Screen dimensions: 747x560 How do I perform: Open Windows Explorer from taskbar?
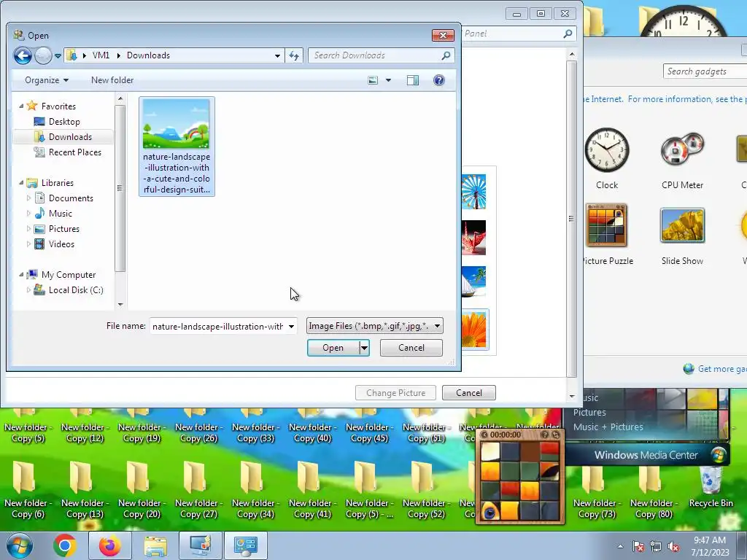155,545
